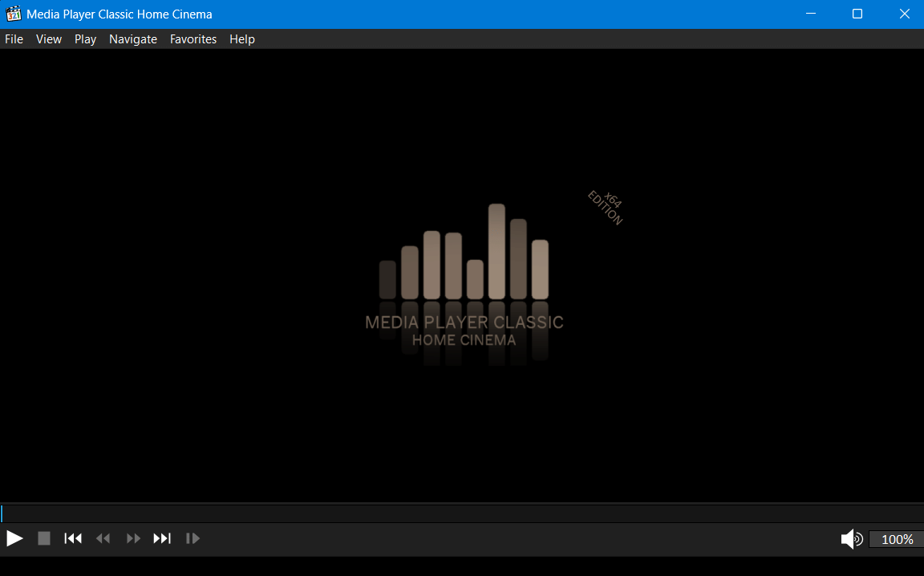
Task: Open the Navigate menu
Action: click(133, 39)
